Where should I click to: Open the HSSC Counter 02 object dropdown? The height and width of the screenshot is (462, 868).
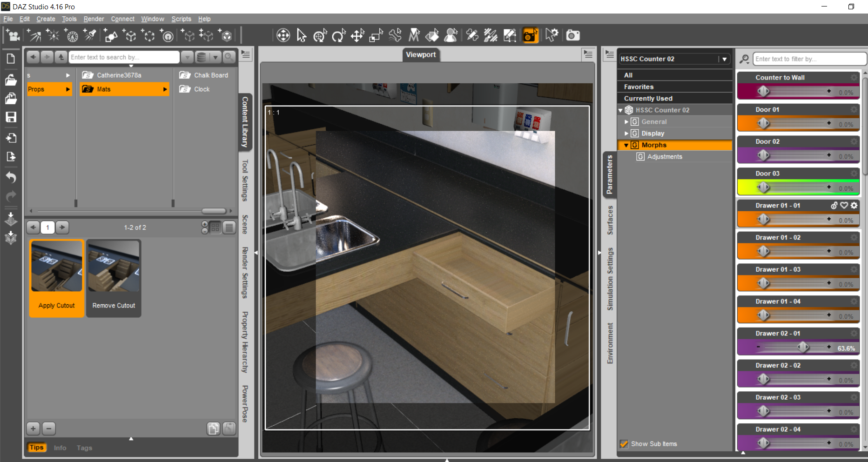(724, 59)
